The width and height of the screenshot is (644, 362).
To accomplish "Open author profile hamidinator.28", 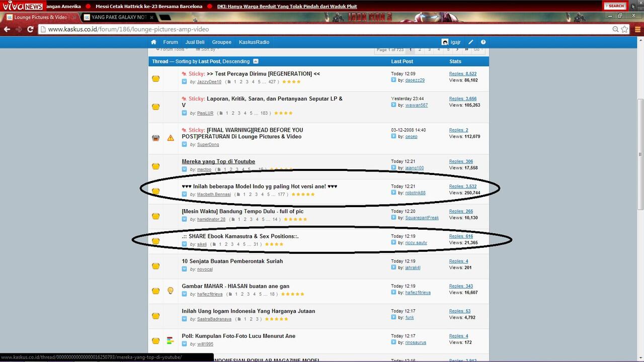I will (x=211, y=219).
